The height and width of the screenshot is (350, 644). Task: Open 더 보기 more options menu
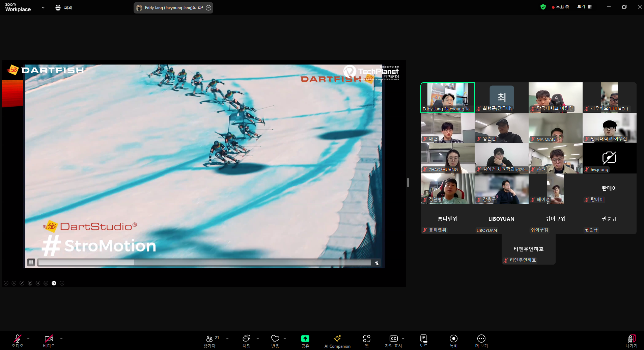(x=481, y=341)
